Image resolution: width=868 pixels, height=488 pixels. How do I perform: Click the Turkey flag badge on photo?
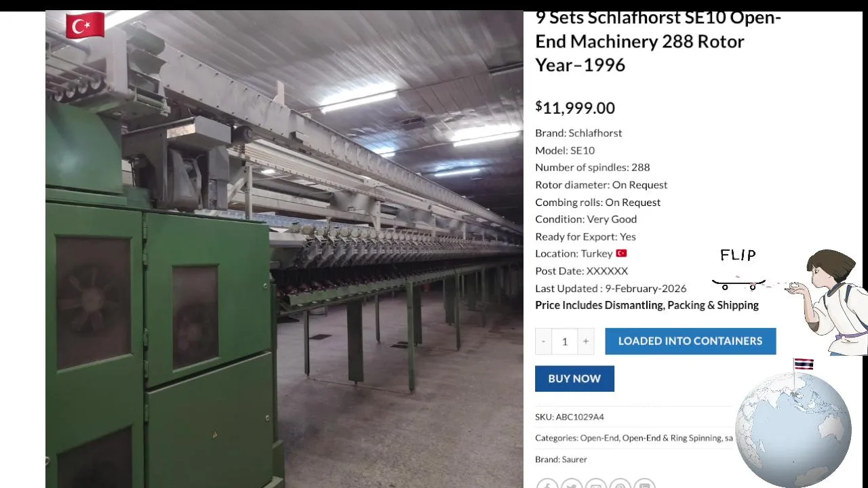tap(85, 26)
